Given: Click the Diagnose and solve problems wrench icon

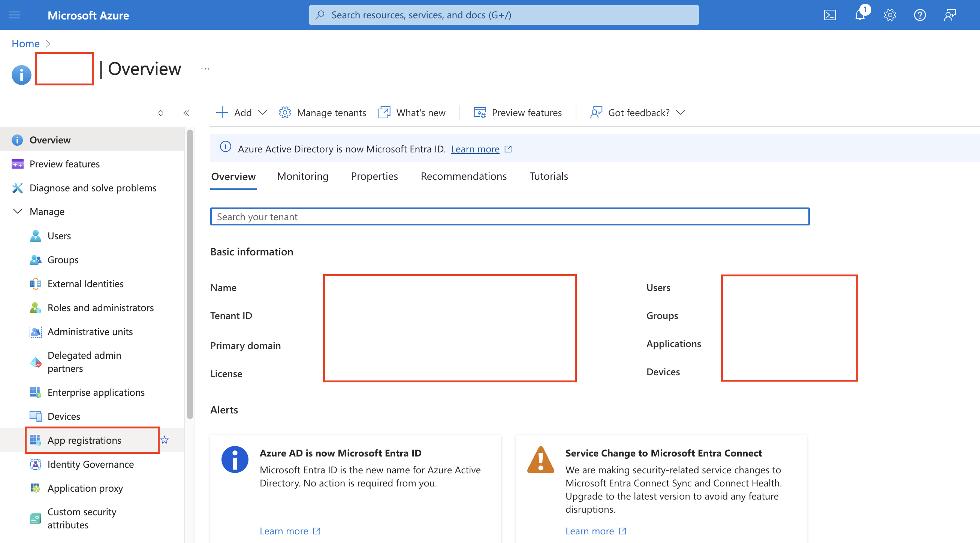Looking at the screenshot, I should click(x=18, y=188).
